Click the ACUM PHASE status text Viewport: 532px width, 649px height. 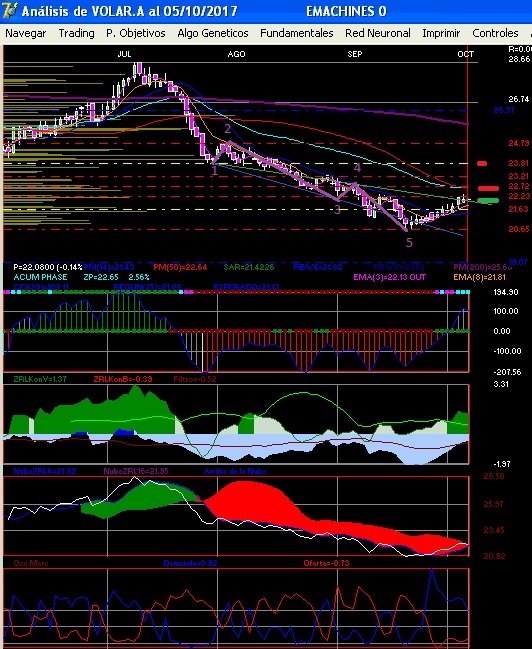40,277
